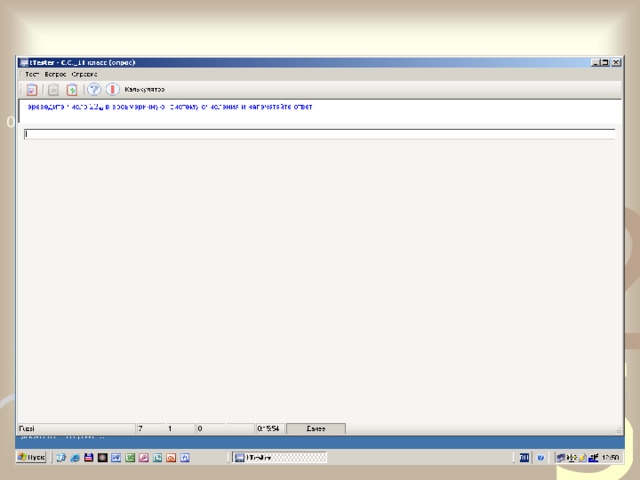
Task: Click the red stop test icon
Action: click(x=112, y=89)
